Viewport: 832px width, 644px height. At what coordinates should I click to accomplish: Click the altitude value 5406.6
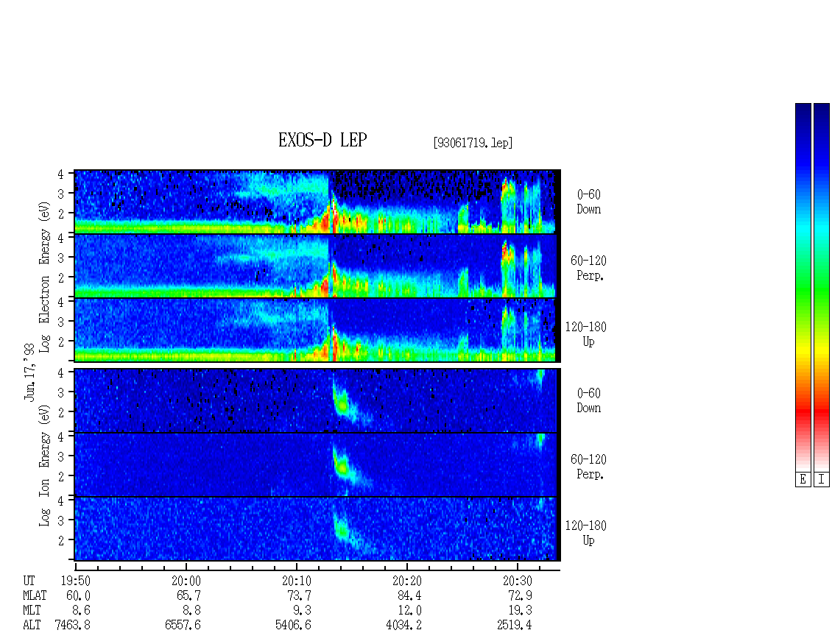[294, 626]
